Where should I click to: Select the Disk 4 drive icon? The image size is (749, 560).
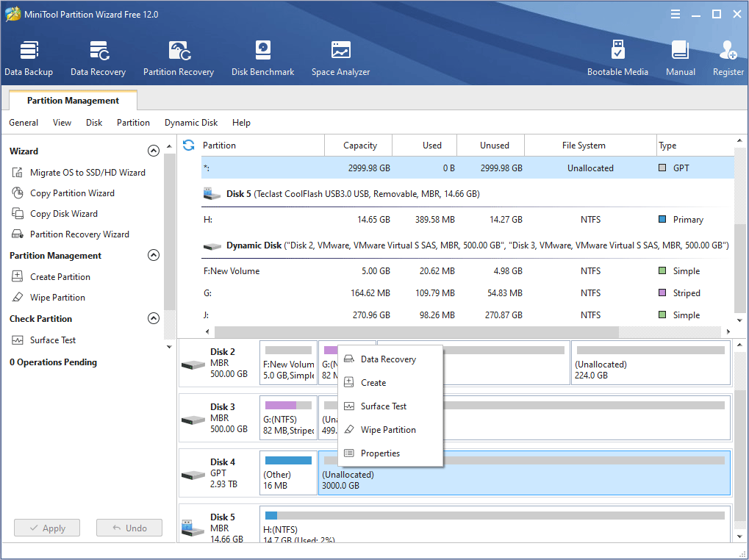[x=193, y=475]
